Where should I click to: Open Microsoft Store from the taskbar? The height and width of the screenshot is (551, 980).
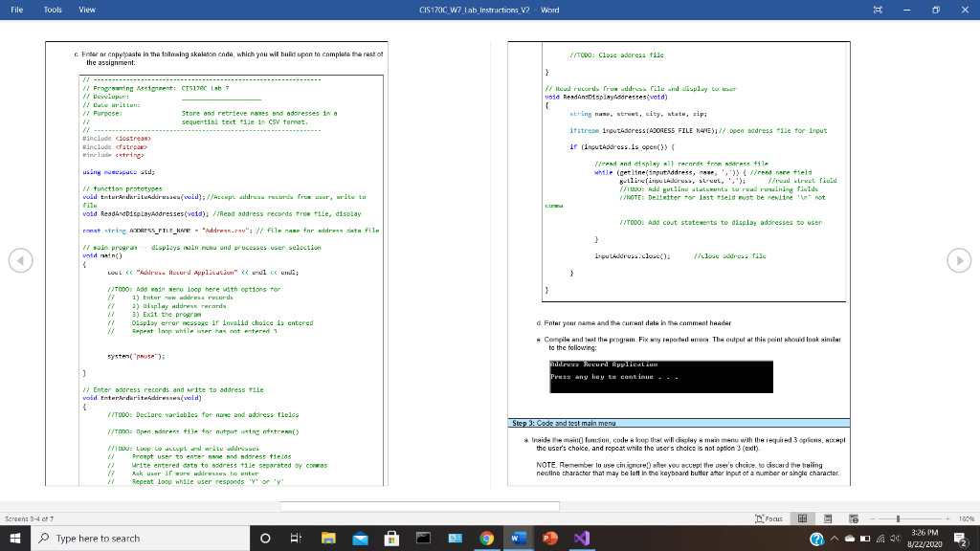(x=391, y=538)
